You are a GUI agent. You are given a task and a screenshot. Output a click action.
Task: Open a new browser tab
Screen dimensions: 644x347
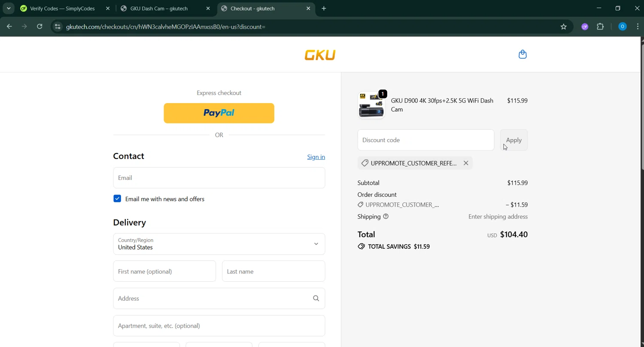tap(324, 8)
